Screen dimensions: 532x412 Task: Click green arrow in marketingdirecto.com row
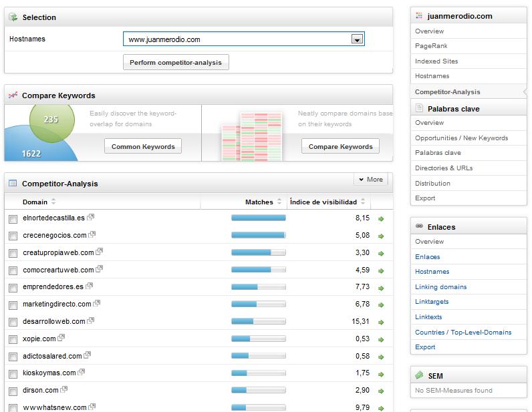pos(381,305)
